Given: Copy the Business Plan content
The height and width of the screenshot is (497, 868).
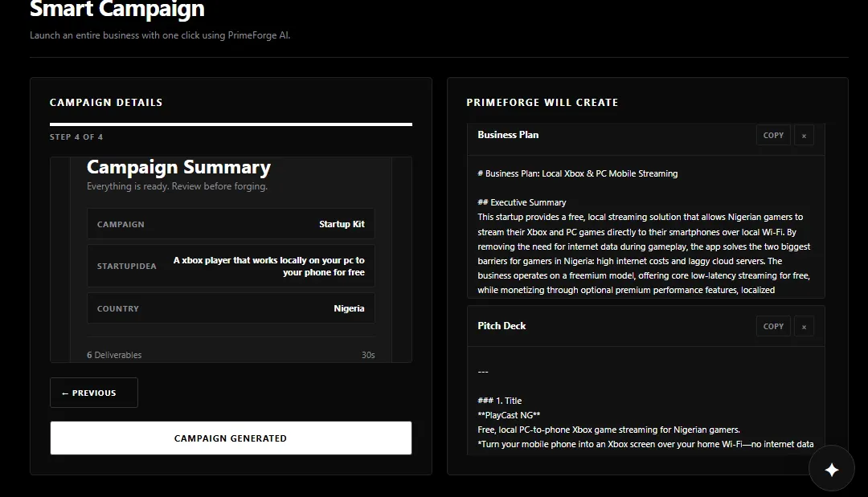Looking at the screenshot, I should [773, 136].
